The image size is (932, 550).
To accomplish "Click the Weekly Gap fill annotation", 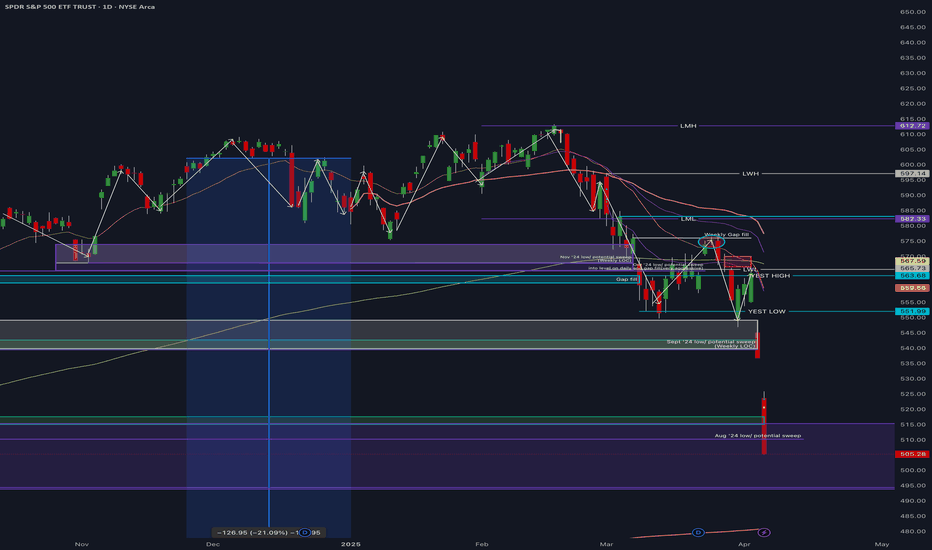I will coord(726,234).
